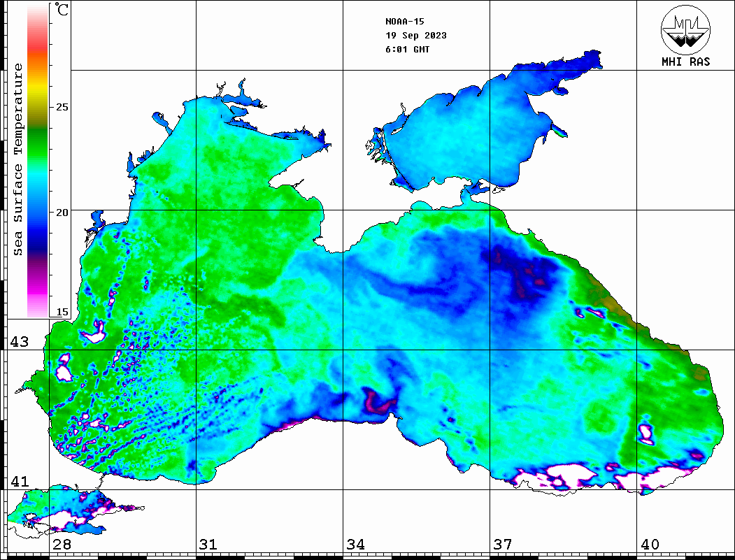Click the 20 value on temperature scale
Image resolution: width=735 pixels, height=560 pixels.
62,213
